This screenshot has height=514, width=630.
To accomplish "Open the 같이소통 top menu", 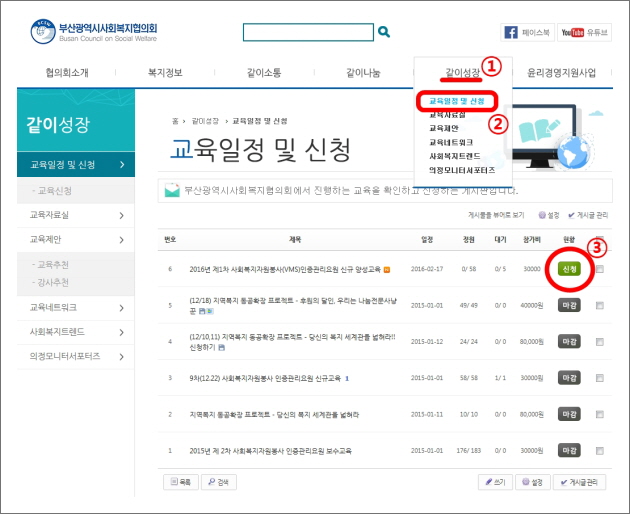I will [x=264, y=73].
